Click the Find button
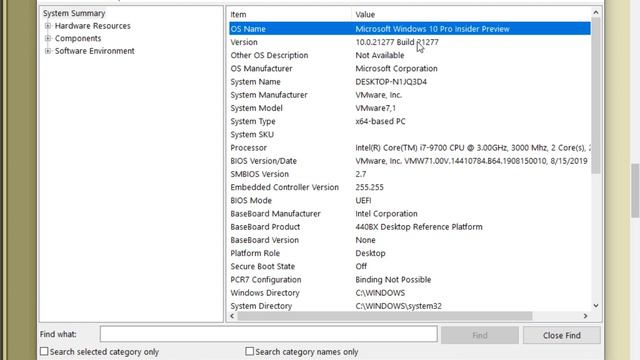This screenshot has width=640, height=360. click(x=480, y=335)
